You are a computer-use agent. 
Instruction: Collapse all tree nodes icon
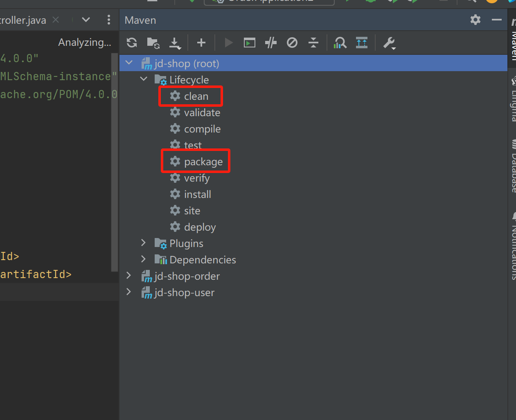coord(313,43)
